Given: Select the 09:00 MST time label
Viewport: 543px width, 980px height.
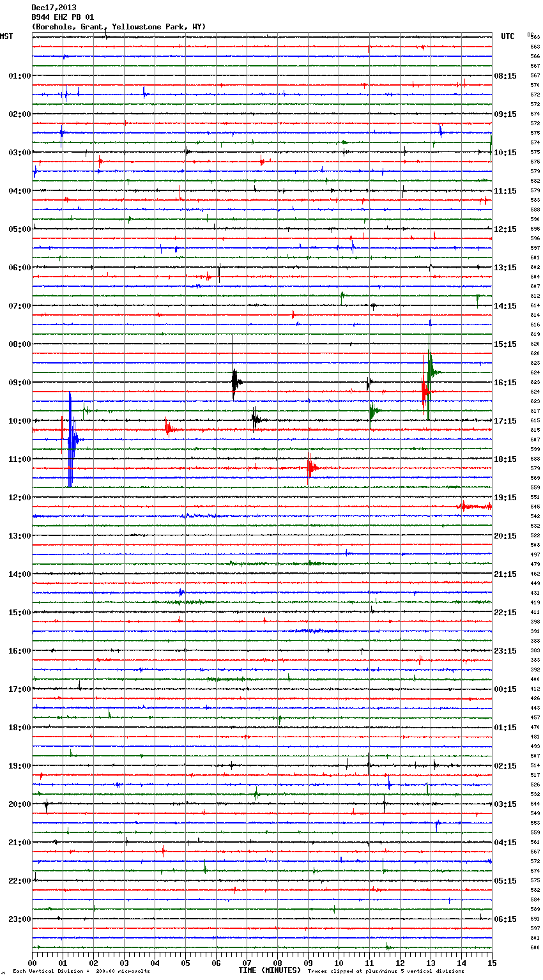Looking at the screenshot, I should click(x=20, y=383).
